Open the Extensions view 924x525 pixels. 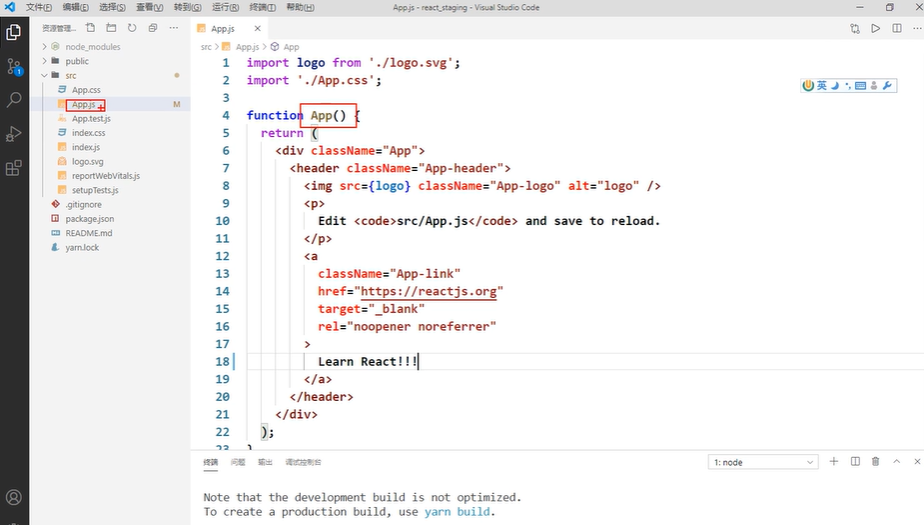[x=14, y=169]
